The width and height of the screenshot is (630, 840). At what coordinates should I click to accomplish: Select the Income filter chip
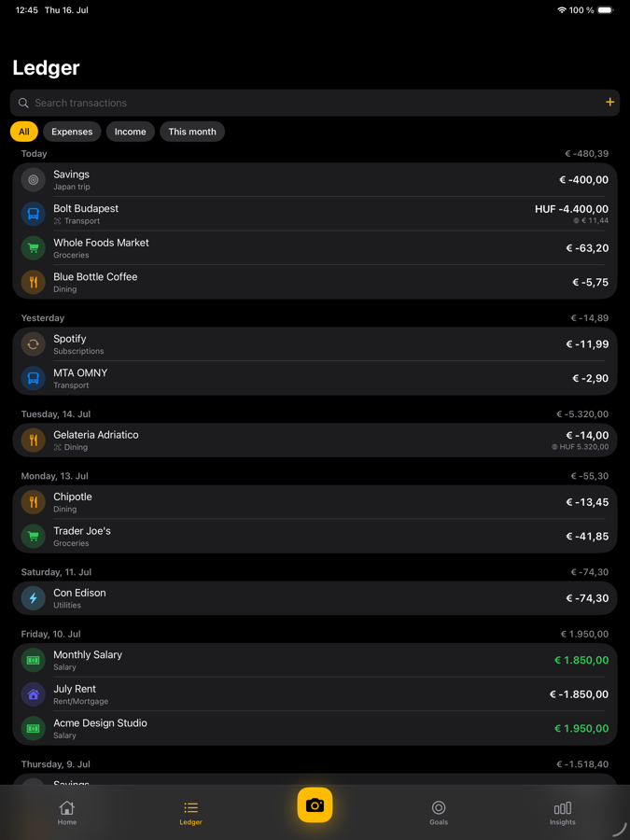130,132
